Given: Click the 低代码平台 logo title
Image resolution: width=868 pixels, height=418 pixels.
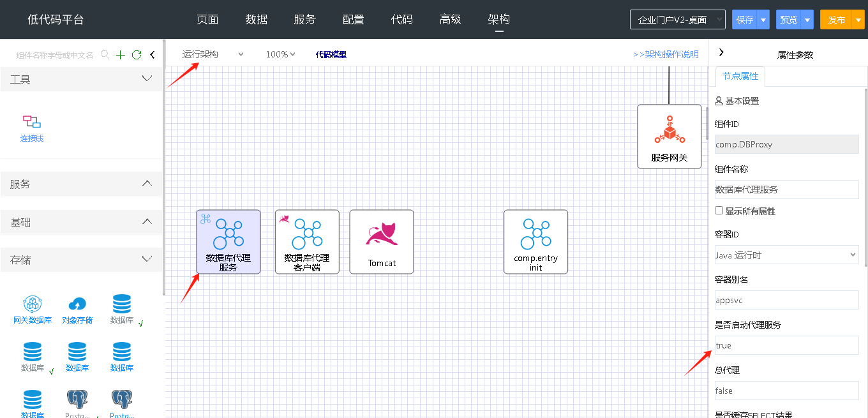Looking at the screenshot, I should coord(56,19).
